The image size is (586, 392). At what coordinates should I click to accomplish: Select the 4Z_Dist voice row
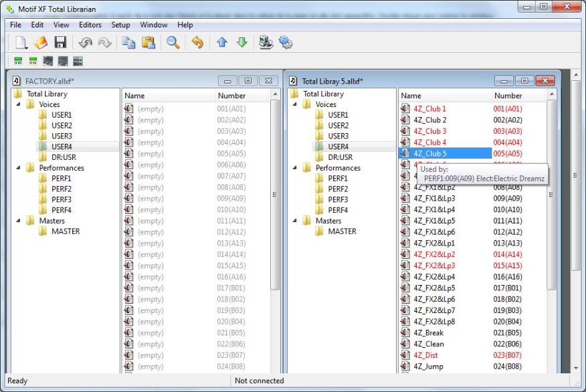pos(472,355)
